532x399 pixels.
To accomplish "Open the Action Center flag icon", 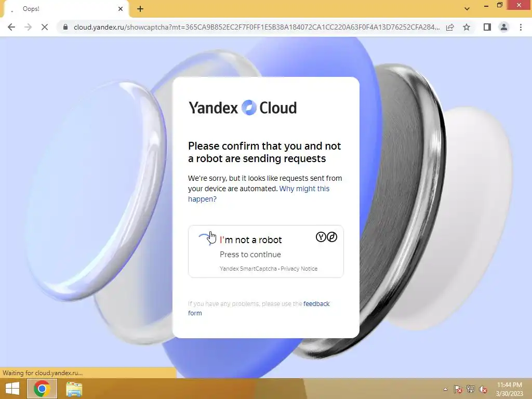I will 458,389.
